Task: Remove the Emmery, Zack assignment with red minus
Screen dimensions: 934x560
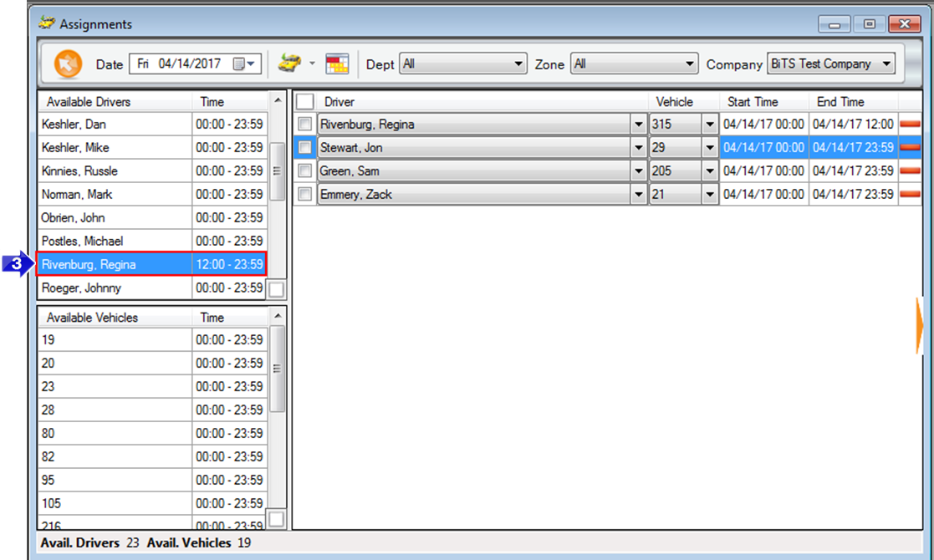Action: click(x=910, y=194)
